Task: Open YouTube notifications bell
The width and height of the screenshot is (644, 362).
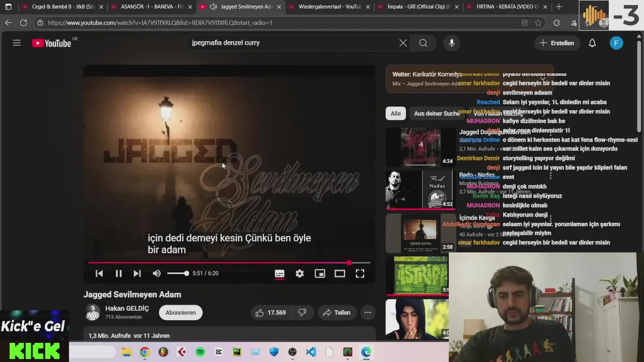Action: 592,43
